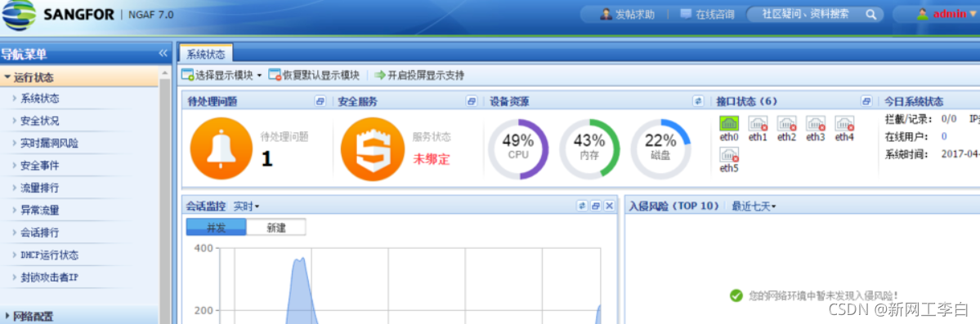980x324 pixels.
Task: Click the 拦截/记录 value 0/0
Action: click(x=949, y=118)
